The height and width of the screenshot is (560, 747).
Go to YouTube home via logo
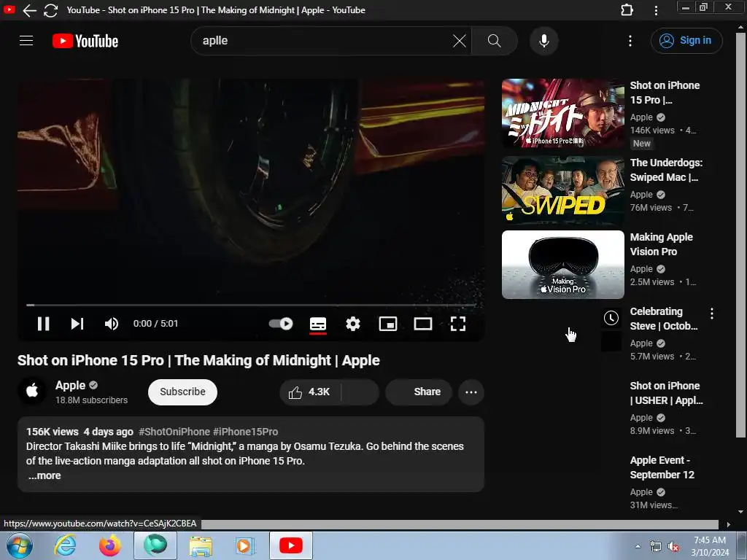click(85, 41)
